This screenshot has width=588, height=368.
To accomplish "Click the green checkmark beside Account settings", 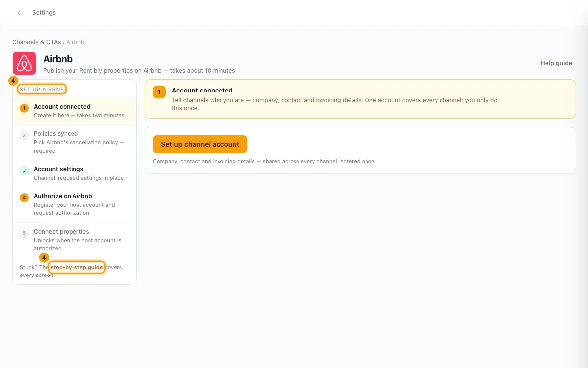I will (x=24, y=171).
